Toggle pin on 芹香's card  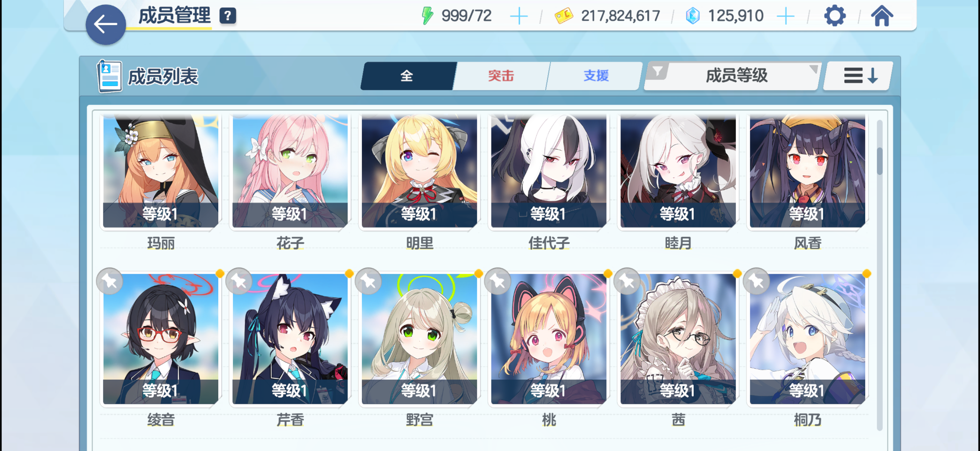click(x=239, y=282)
